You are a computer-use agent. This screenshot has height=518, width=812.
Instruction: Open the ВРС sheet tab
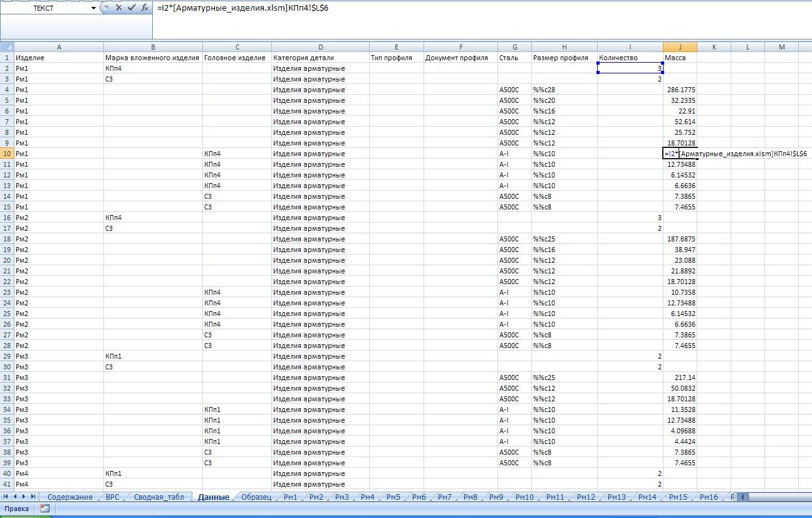click(112, 497)
